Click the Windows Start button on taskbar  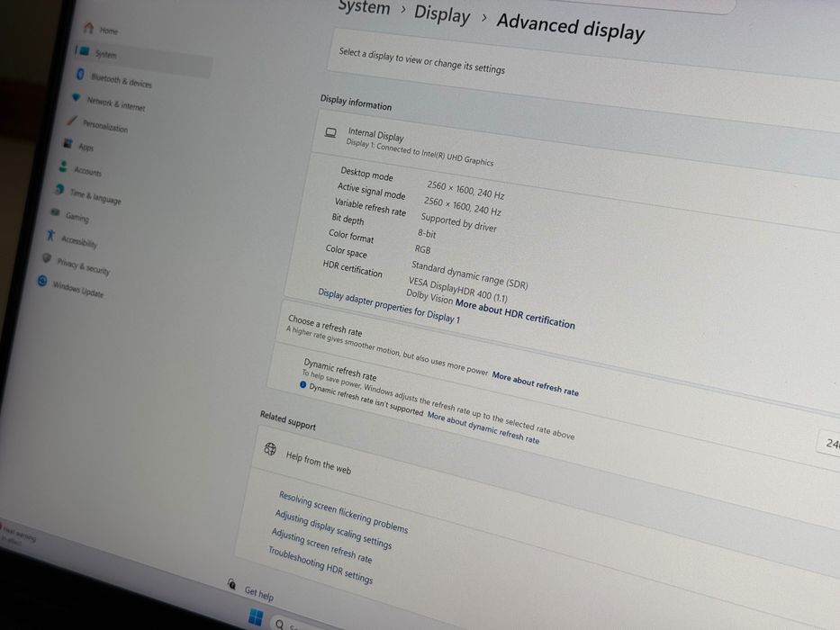tap(256, 616)
